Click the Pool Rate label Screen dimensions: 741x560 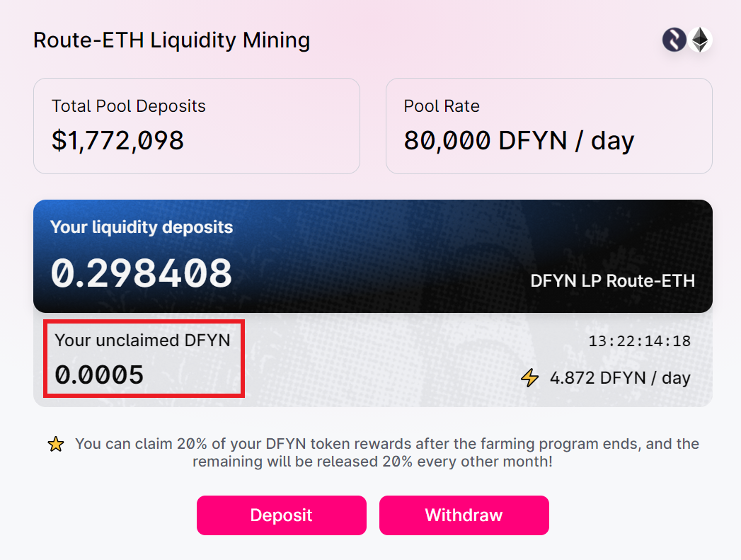pyautogui.click(x=442, y=106)
